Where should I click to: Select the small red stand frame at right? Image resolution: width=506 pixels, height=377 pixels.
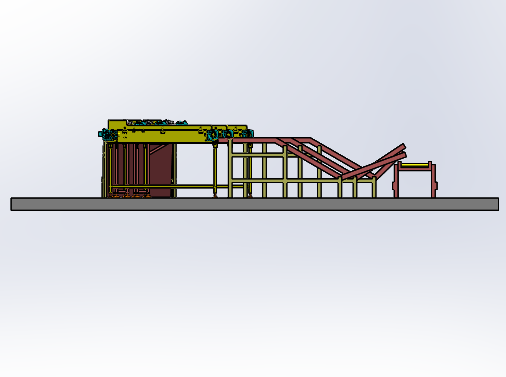[415, 179]
